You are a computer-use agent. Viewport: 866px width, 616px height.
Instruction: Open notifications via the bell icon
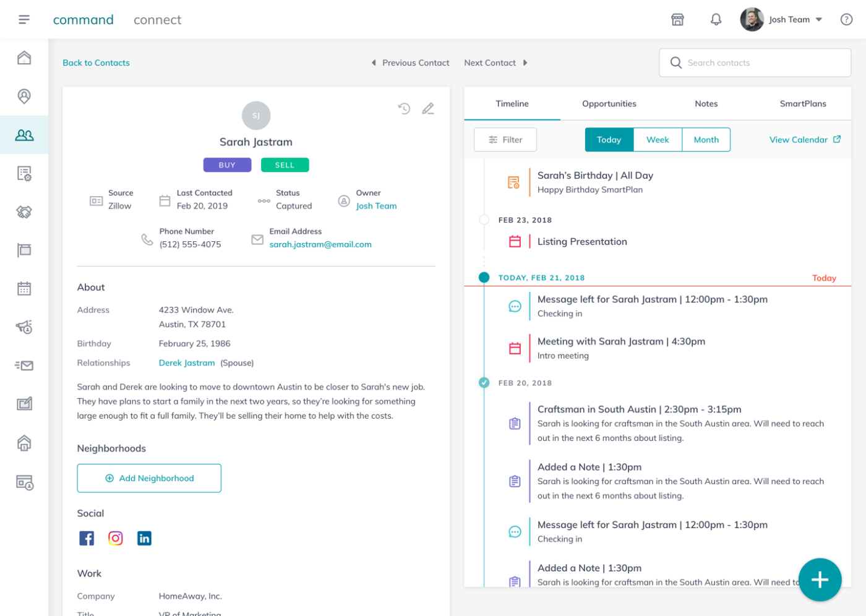click(x=716, y=19)
